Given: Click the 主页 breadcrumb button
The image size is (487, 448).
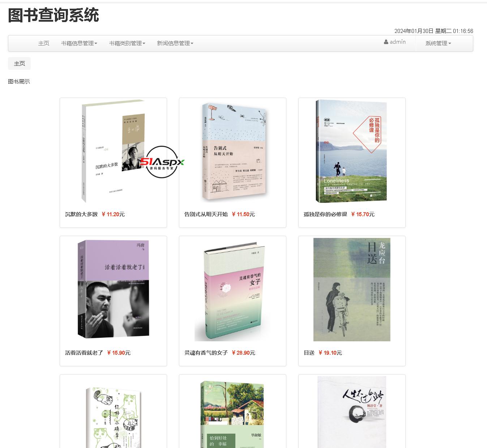Looking at the screenshot, I should (x=20, y=64).
